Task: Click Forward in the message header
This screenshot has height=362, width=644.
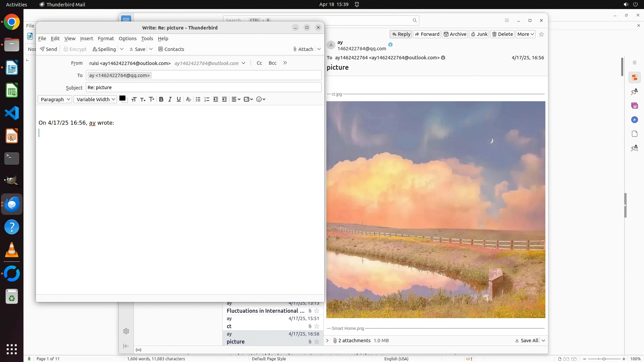Action: [x=427, y=34]
